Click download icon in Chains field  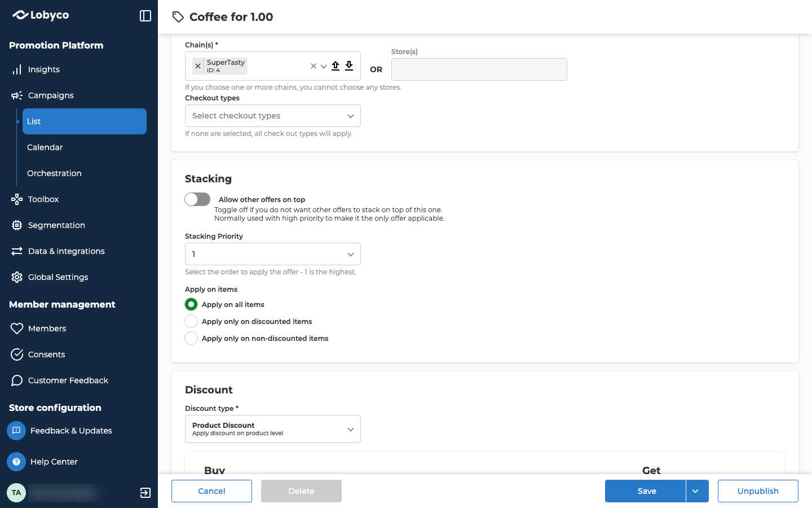pyautogui.click(x=349, y=66)
